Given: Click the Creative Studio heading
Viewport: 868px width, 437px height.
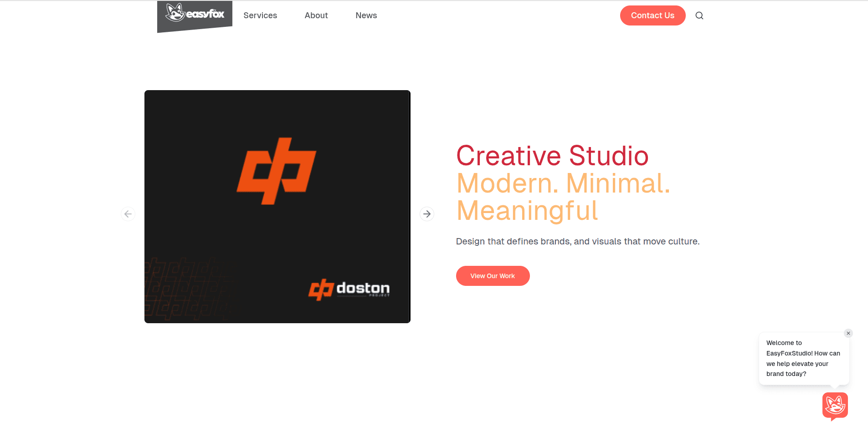Looking at the screenshot, I should point(552,155).
